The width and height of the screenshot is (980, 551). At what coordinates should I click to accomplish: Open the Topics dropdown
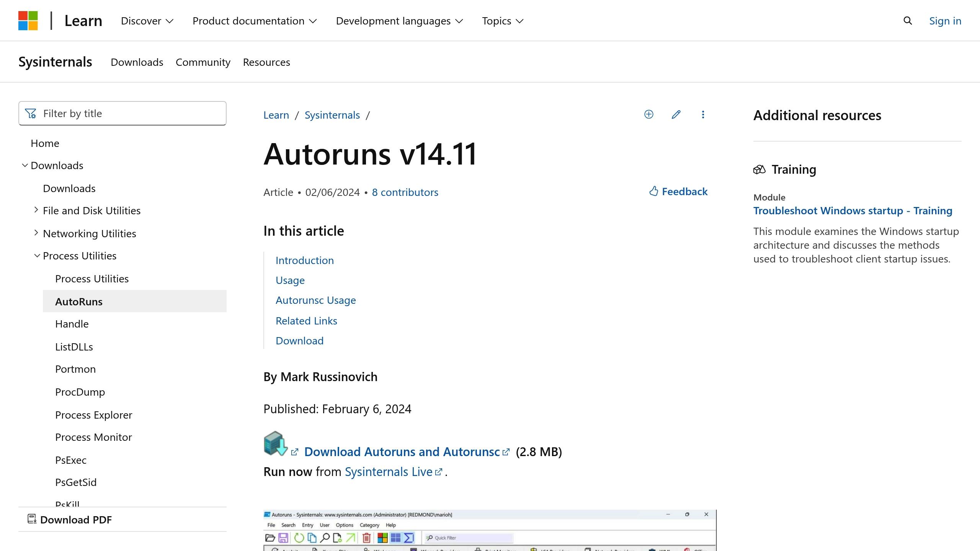[x=503, y=21]
